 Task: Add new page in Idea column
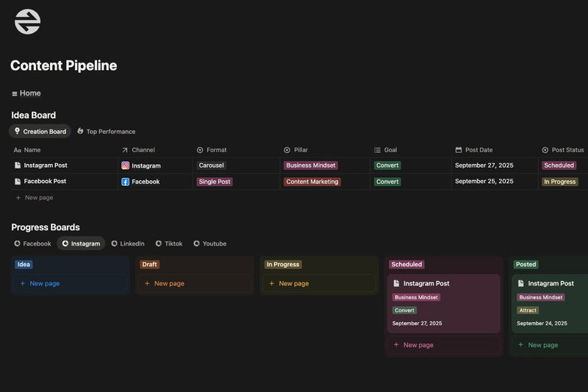(x=44, y=283)
